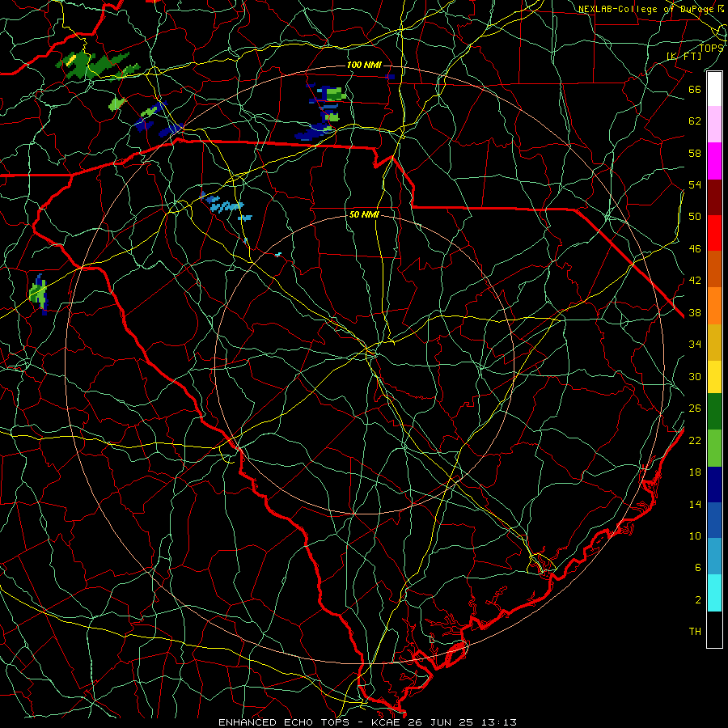Click the '30' legend value
The height and width of the screenshot is (728, 728).
[695, 376]
